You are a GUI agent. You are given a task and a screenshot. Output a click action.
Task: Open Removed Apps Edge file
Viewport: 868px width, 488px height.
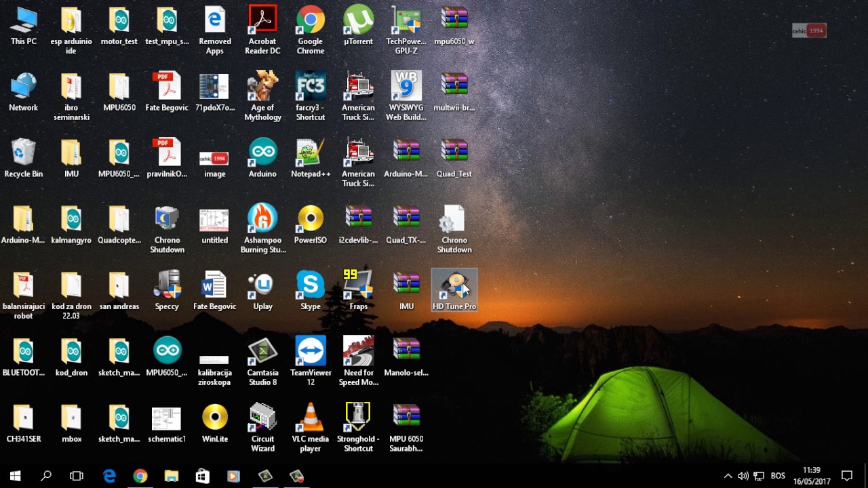tap(215, 31)
